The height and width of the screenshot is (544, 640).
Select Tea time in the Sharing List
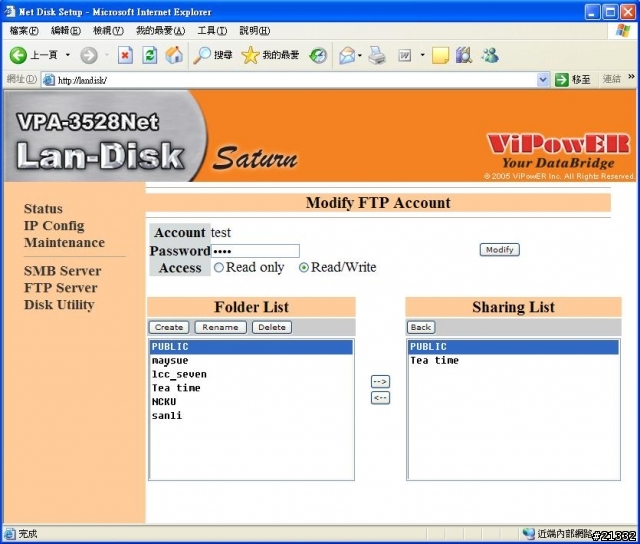click(x=513, y=361)
